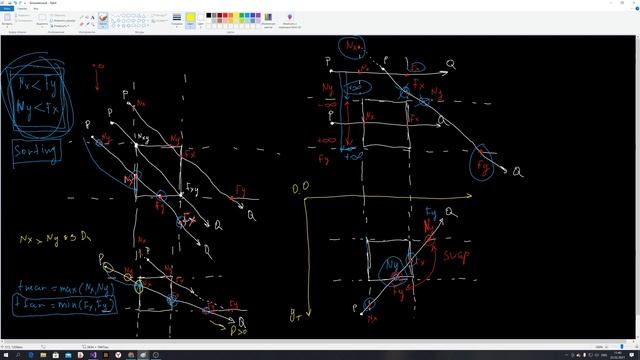Screen dimensions: 640x360
Task: Open the File tab
Action: pyautogui.click(x=7, y=9)
